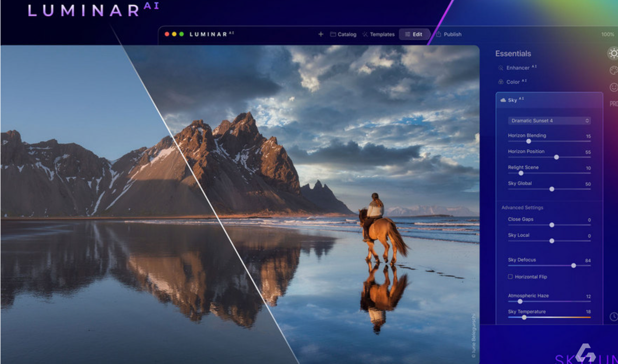Click the Atmospheric Haze value 12

[588, 296]
